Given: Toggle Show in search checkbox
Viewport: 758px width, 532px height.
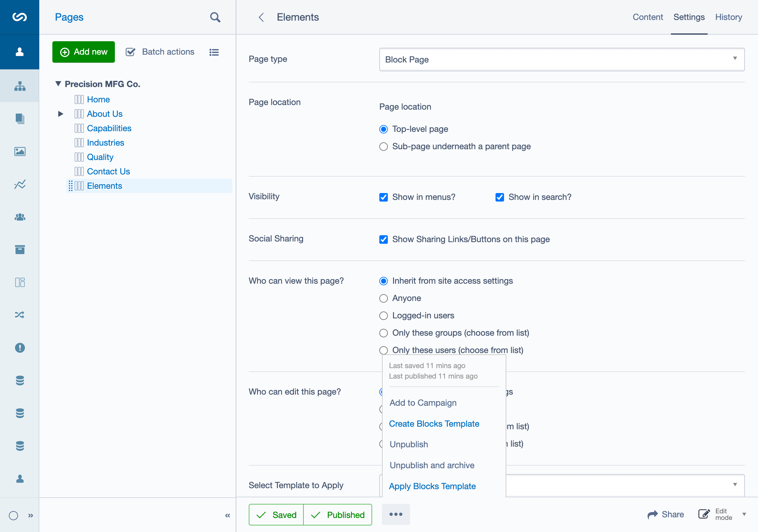Looking at the screenshot, I should pos(499,197).
